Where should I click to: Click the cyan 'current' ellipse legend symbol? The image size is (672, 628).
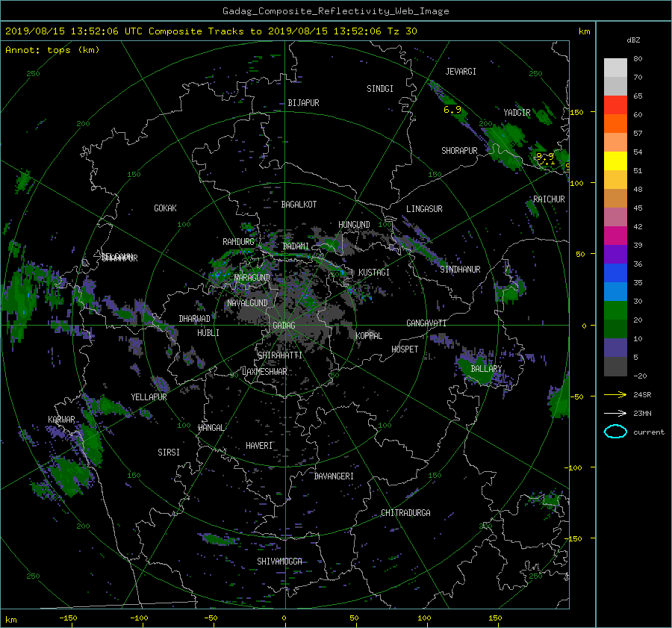click(x=615, y=432)
